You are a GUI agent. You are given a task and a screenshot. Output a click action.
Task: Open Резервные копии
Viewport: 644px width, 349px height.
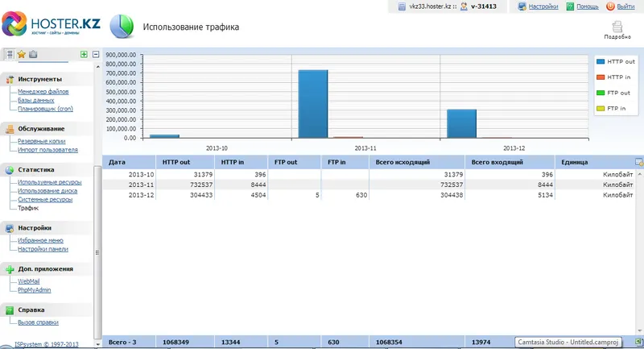[x=42, y=141]
